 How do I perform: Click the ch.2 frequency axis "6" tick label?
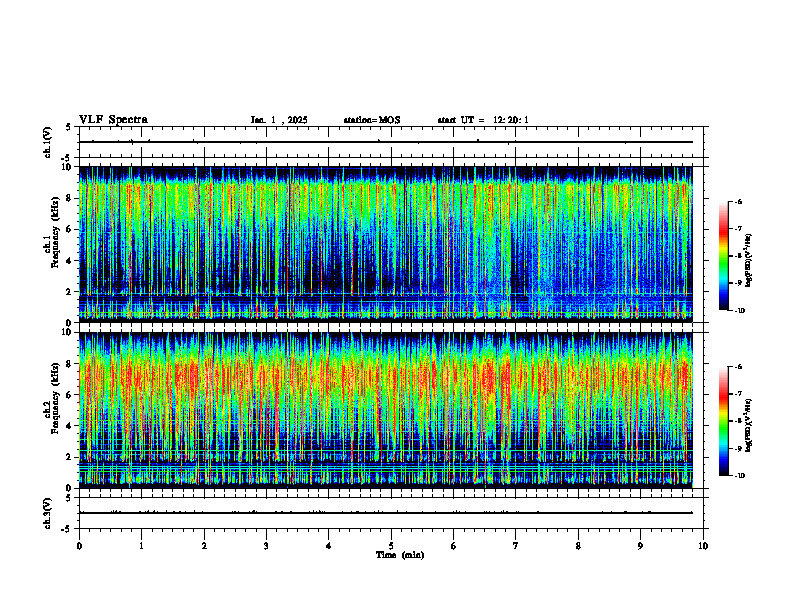coord(70,395)
